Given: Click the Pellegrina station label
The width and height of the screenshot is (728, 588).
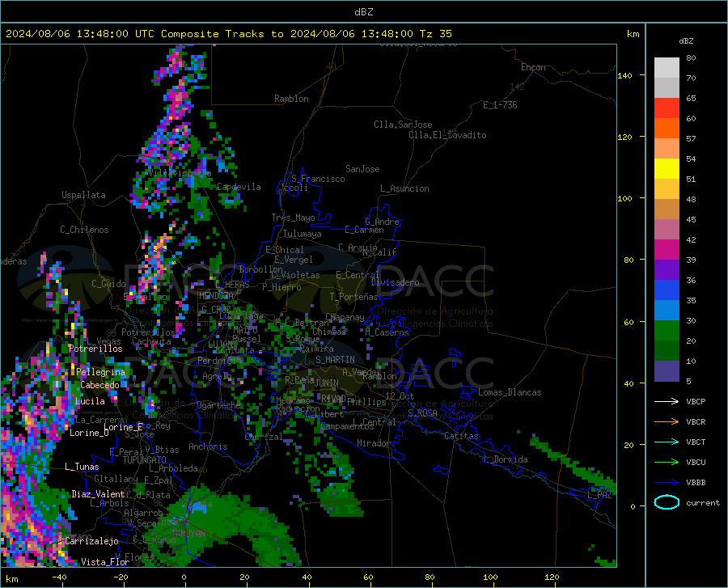Looking at the screenshot, I should click(x=100, y=372).
